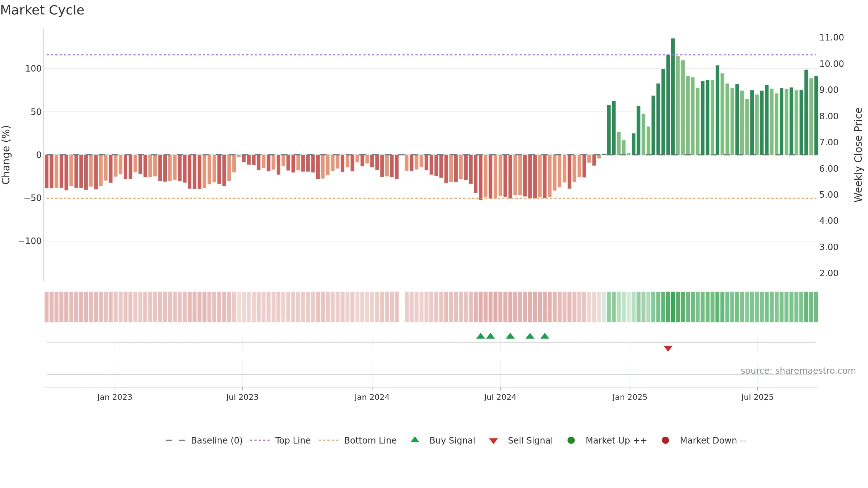Click the Jan 2024 x-axis label

pyautogui.click(x=372, y=397)
